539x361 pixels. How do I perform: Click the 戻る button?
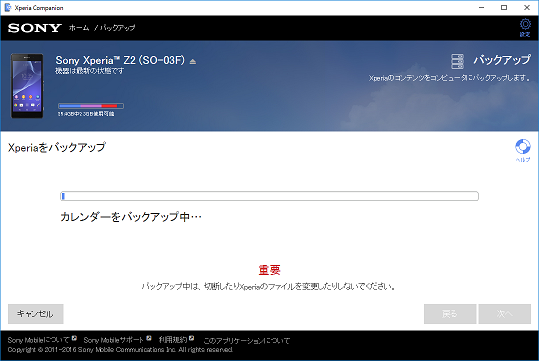450,314
